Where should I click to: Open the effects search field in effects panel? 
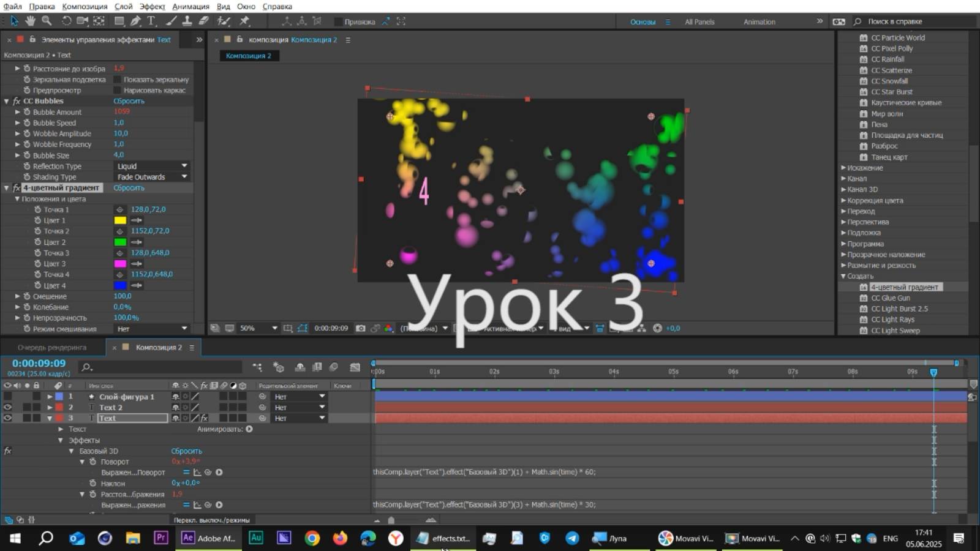913,22
